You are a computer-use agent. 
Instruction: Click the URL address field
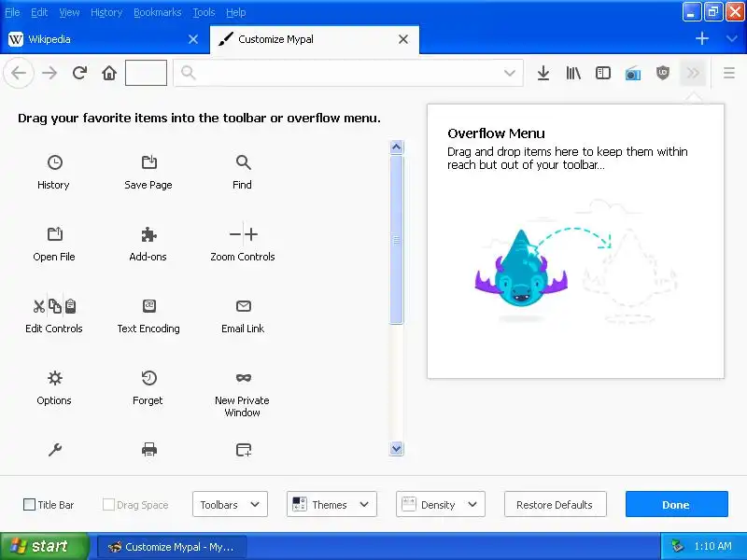point(348,73)
